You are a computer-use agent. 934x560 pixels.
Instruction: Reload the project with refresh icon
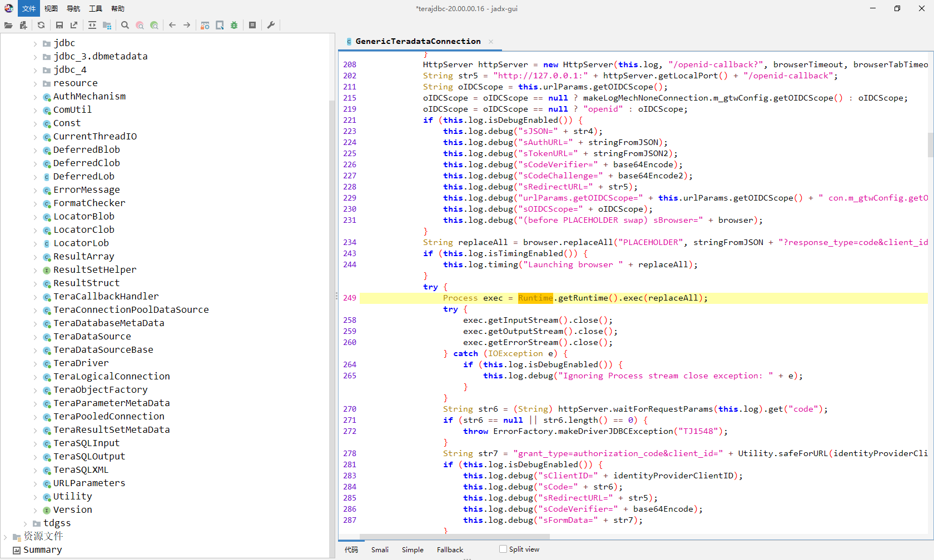41,25
